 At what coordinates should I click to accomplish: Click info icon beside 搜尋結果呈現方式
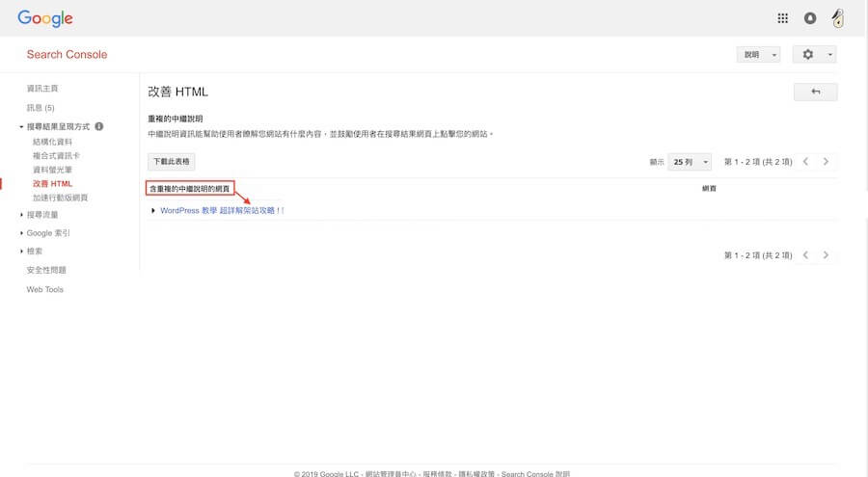coord(99,126)
